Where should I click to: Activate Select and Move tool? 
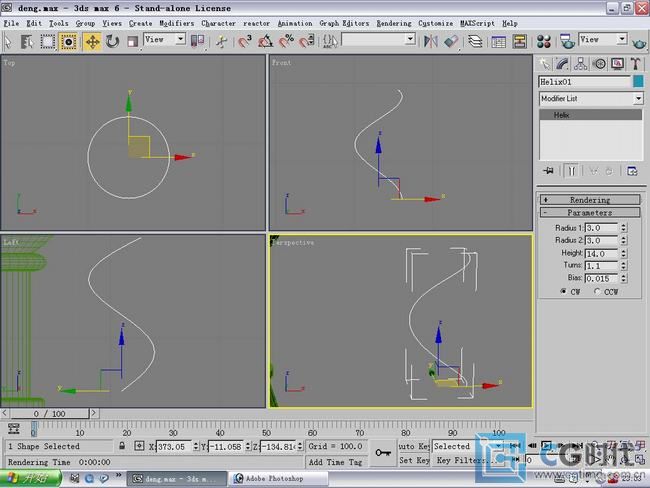click(x=92, y=41)
